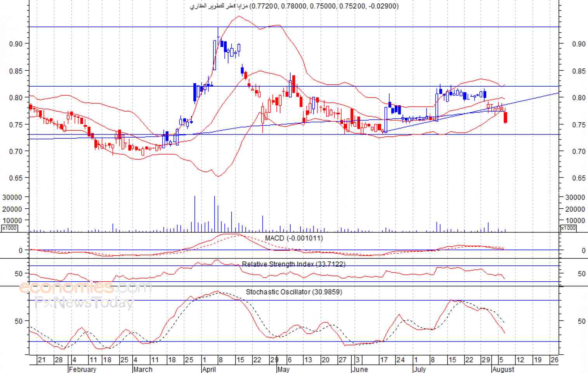Select the Stochastic Oscillator (30.9859) label
Viewport: 588px width, 373px height.
tap(294, 291)
